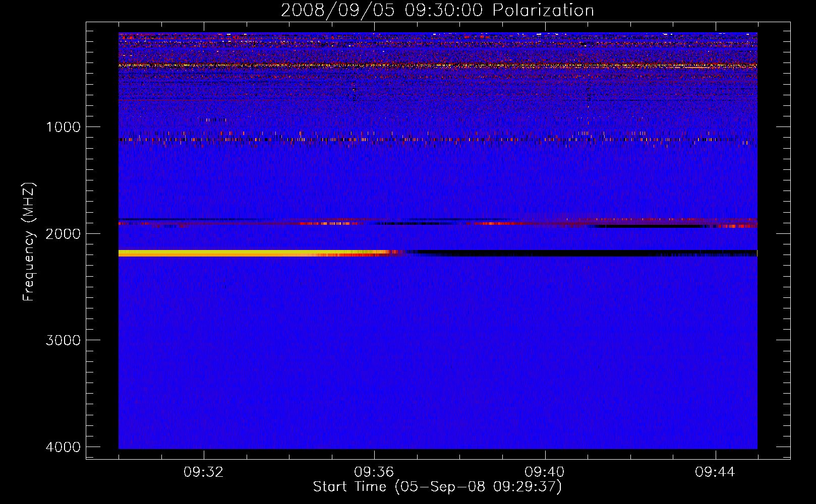Click the "Start Time (05-Sep-08 09:29:37)" label
The image size is (816, 504).
click(x=437, y=487)
